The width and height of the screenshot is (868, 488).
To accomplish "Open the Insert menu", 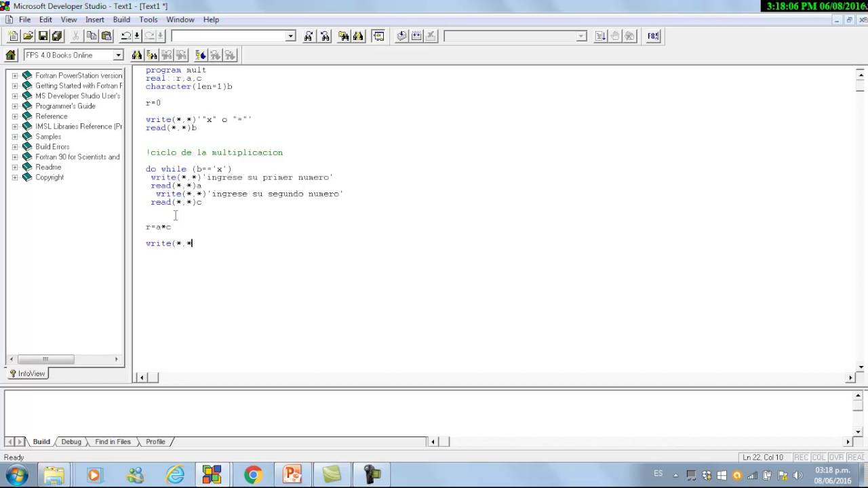I will (95, 20).
